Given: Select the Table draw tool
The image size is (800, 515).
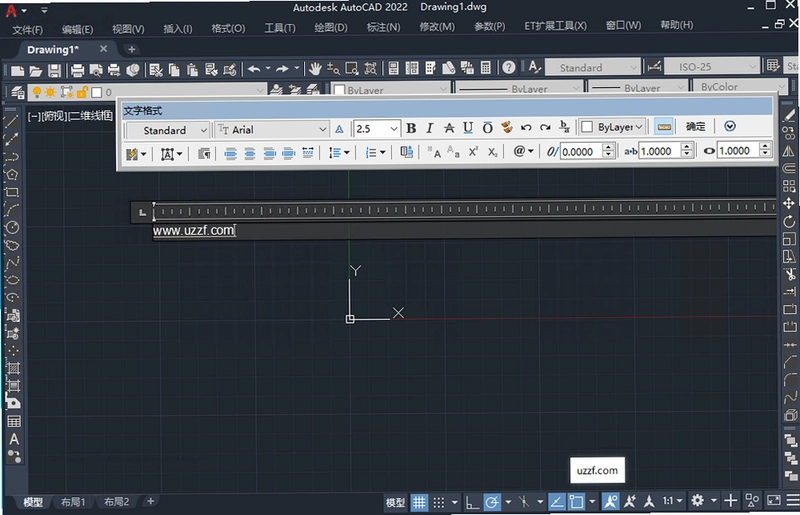Looking at the screenshot, I should click(14, 421).
